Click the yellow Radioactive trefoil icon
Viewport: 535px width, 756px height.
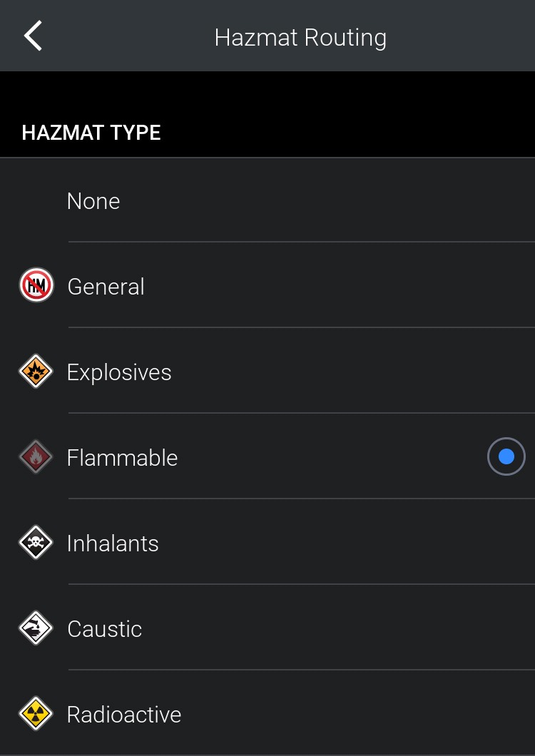[x=36, y=714]
